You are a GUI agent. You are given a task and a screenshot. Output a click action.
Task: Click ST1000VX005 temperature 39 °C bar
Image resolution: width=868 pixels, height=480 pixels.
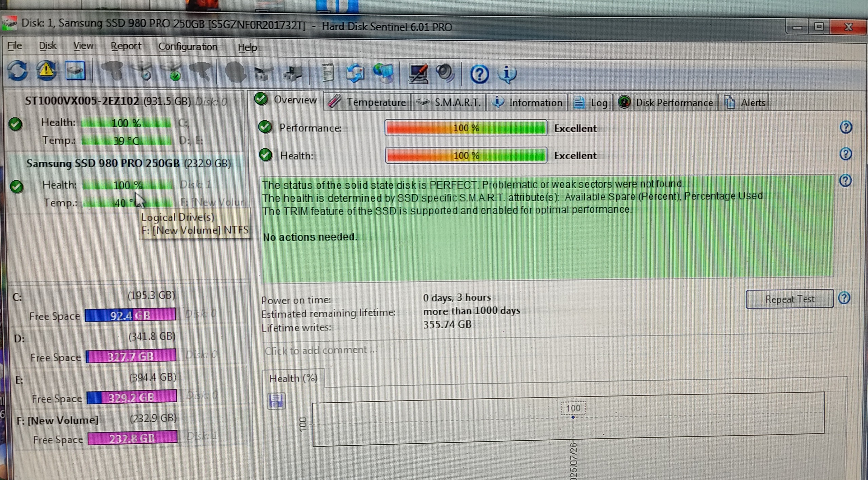(x=126, y=140)
